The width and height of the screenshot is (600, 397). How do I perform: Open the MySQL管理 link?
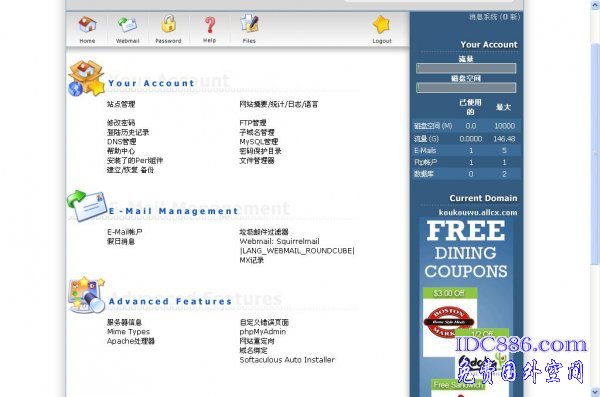[258, 142]
